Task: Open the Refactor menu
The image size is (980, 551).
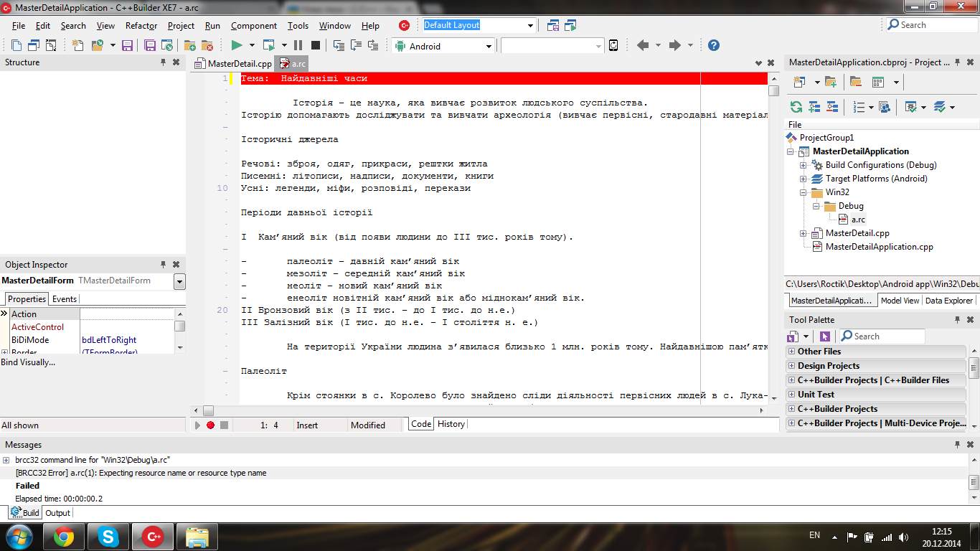Action: 141,25
